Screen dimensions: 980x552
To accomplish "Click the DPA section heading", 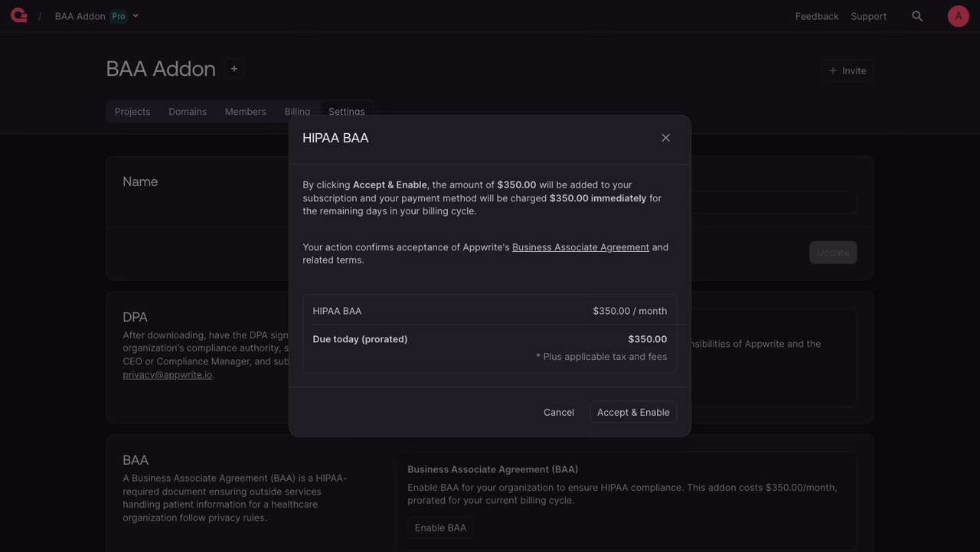I will [136, 317].
